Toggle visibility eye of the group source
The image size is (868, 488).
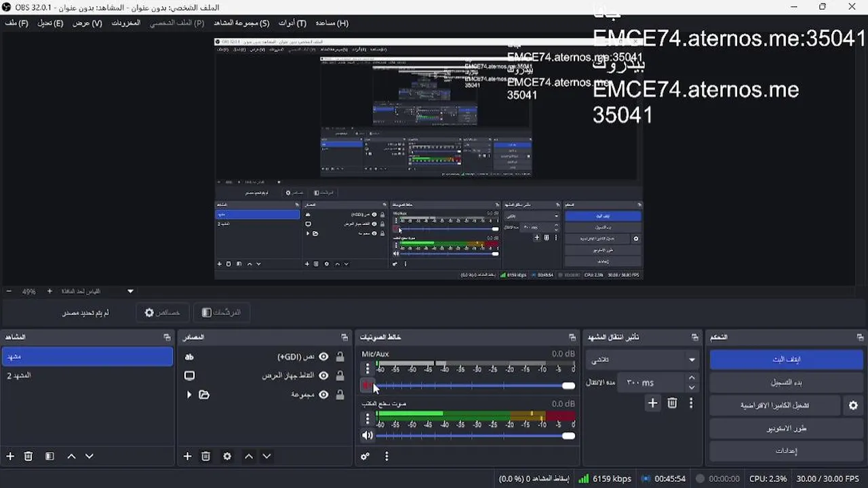[323, 394]
